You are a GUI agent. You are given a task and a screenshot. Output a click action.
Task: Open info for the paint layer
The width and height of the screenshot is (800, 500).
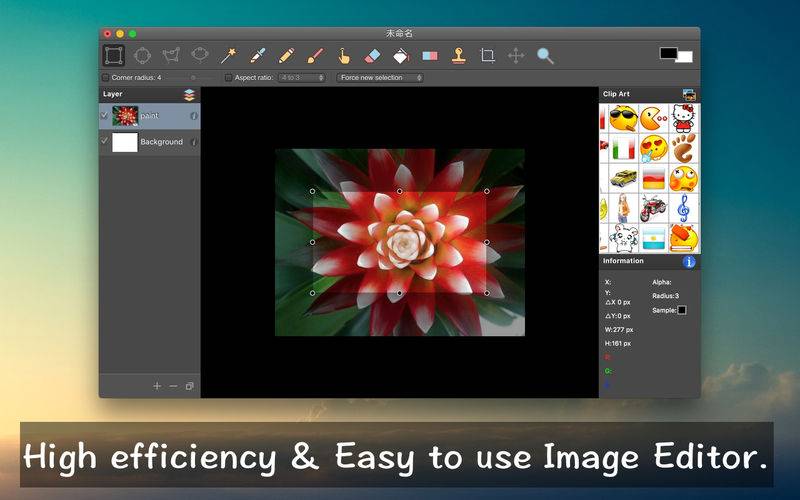(x=194, y=116)
